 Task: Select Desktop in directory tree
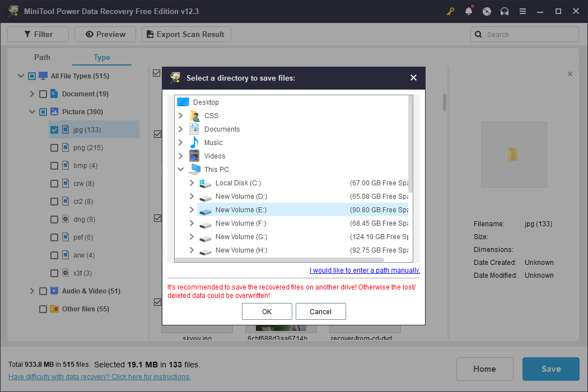(206, 102)
